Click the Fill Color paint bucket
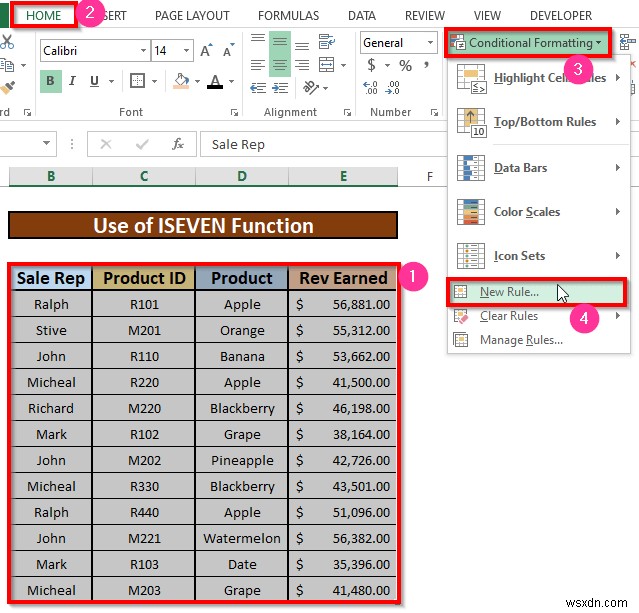This screenshot has height=613, width=639. click(x=181, y=81)
